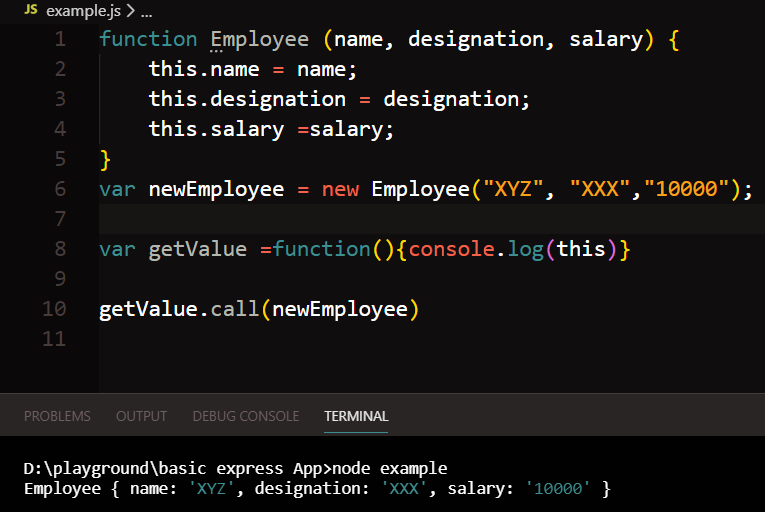The height and width of the screenshot is (512, 765).
Task: Click 'XYZ' value in terminal output
Action: tap(212, 489)
